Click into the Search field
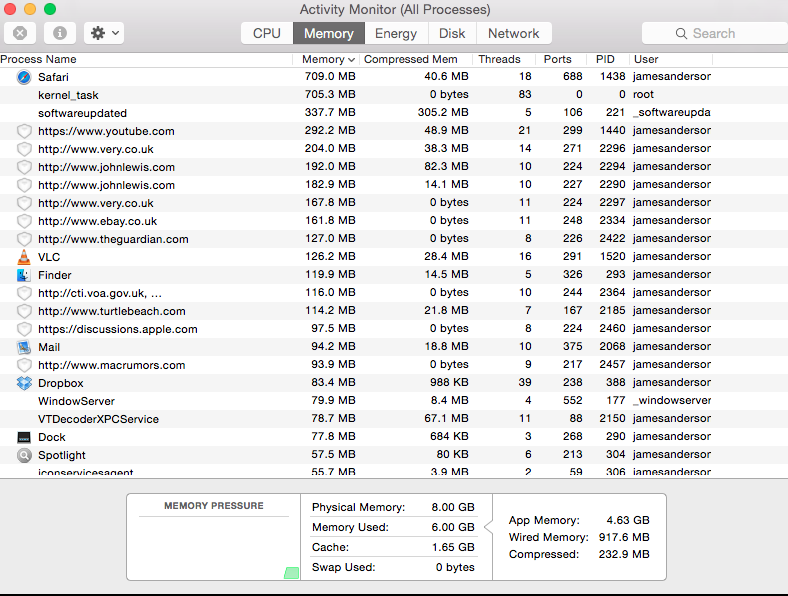Image resolution: width=788 pixels, height=596 pixels. point(715,33)
